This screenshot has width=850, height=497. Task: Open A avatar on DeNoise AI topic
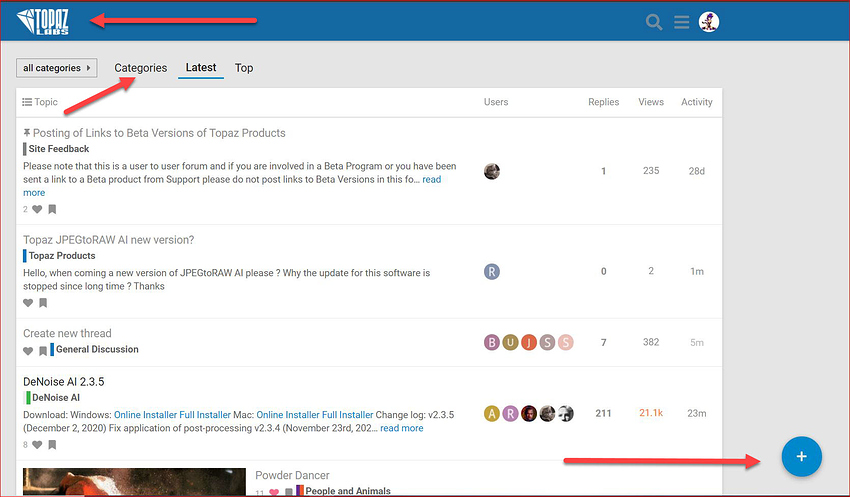click(492, 414)
